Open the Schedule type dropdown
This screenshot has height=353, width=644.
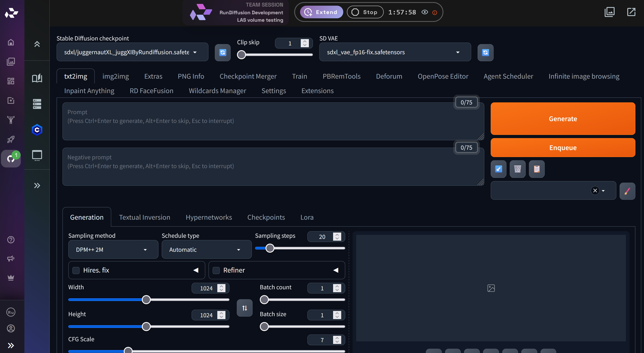(206, 249)
